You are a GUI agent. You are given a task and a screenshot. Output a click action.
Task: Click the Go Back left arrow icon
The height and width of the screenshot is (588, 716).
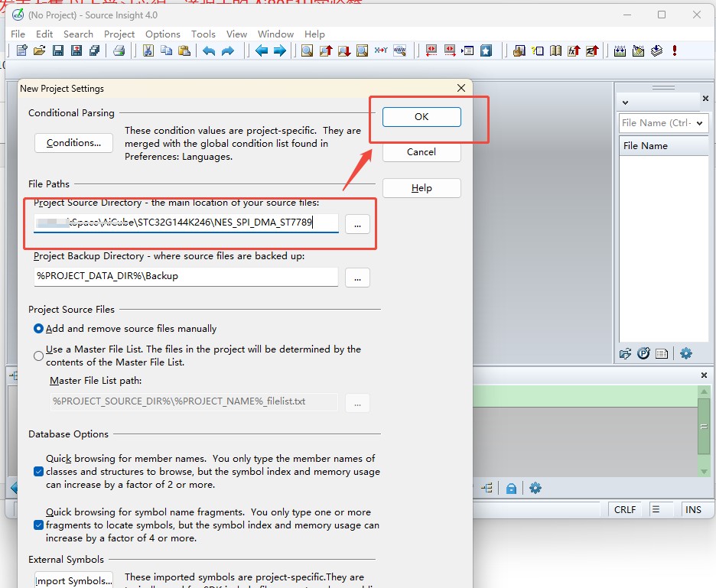point(262,50)
